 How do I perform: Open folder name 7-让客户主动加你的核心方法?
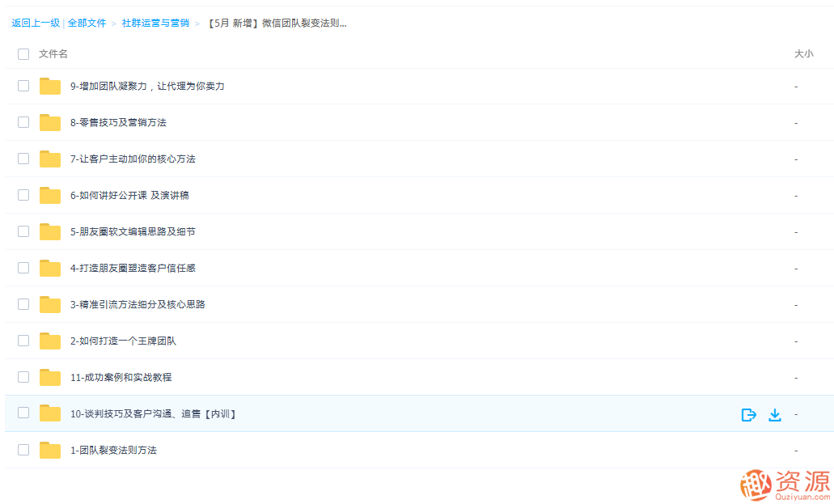[x=133, y=159]
